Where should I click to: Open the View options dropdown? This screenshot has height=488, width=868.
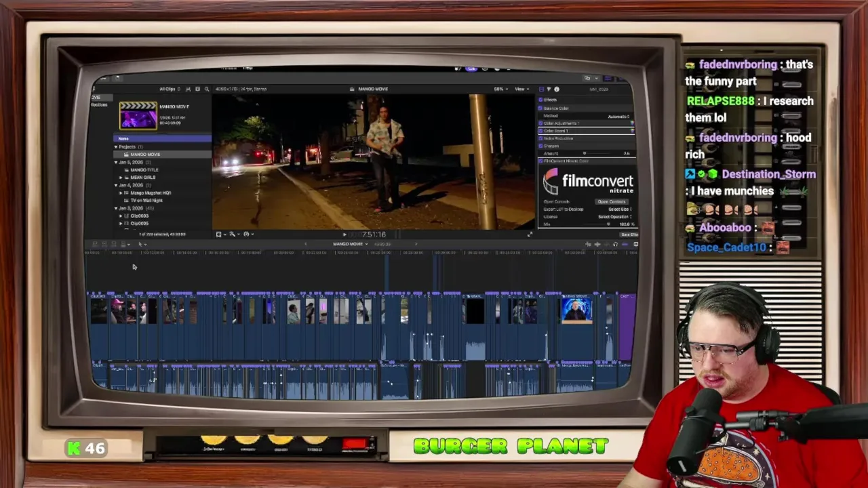click(x=522, y=89)
